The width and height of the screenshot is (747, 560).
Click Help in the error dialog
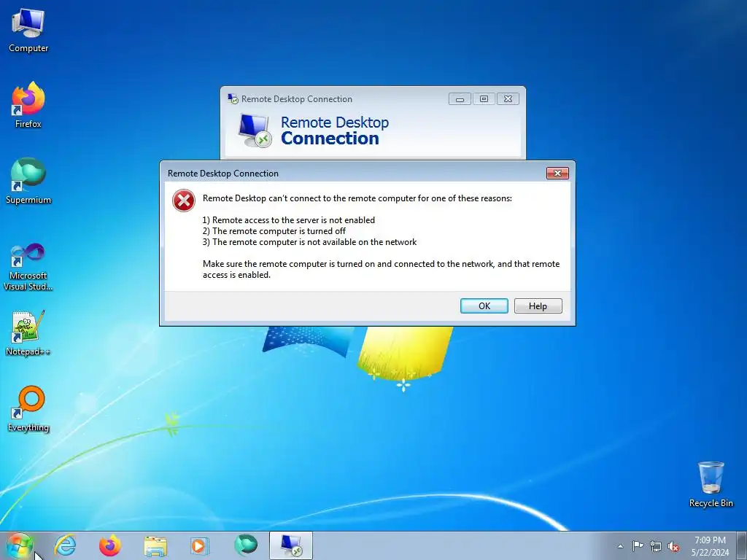538,306
